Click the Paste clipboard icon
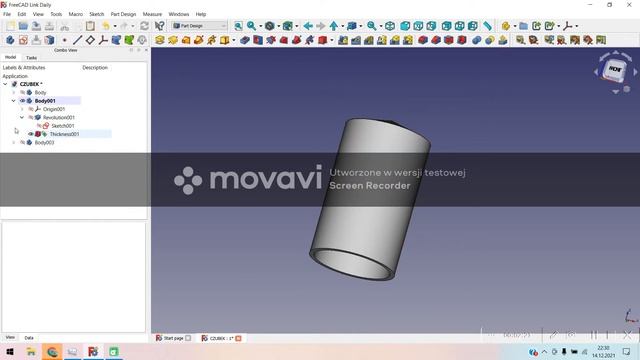 (90, 26)
